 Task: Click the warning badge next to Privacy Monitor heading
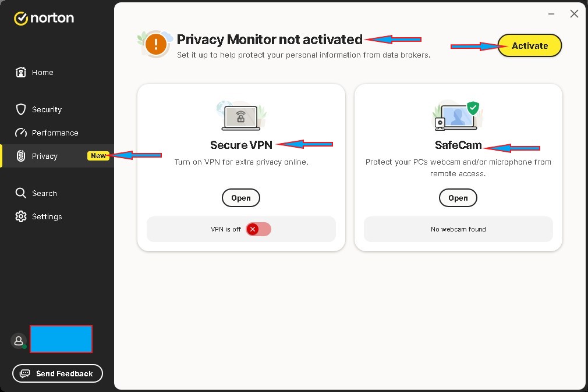155,44
